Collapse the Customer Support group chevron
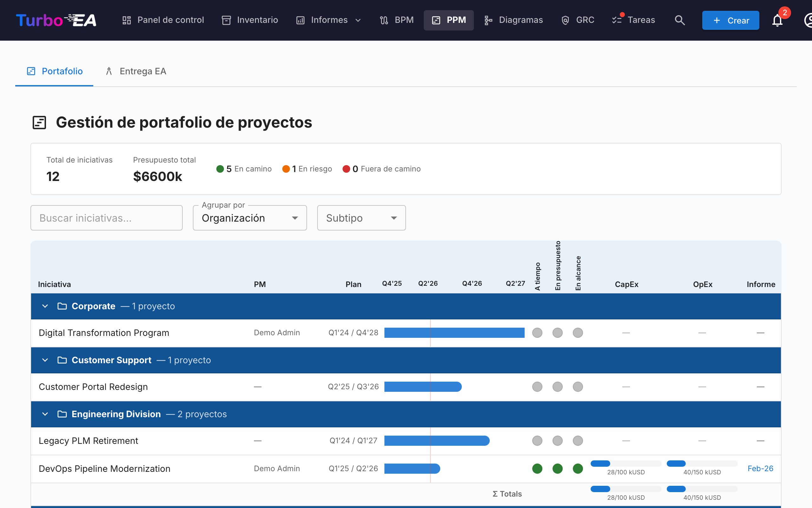 [x=45, y=360]
